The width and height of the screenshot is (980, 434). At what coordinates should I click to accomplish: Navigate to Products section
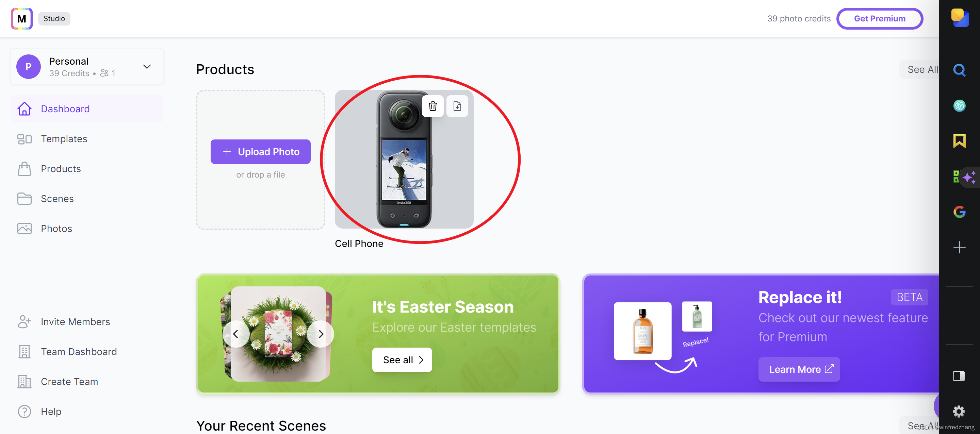pyautogui.click(x=61, y=168)
